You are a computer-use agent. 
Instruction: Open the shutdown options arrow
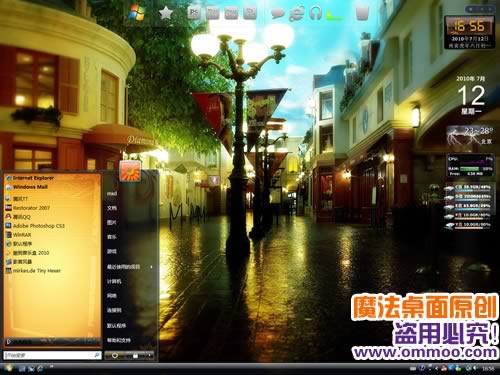[x=150, y=356]
